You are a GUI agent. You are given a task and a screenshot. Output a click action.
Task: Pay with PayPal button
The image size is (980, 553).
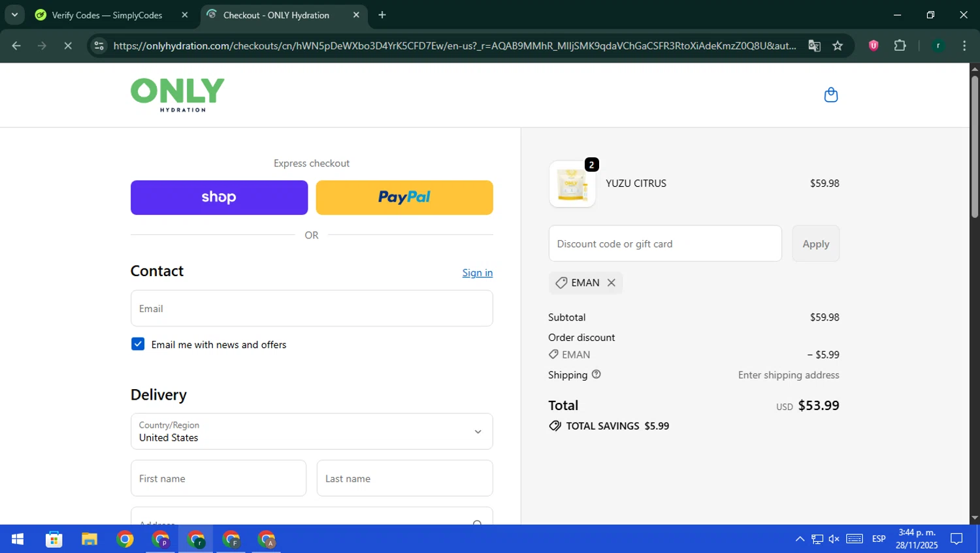tap(404, 197)
